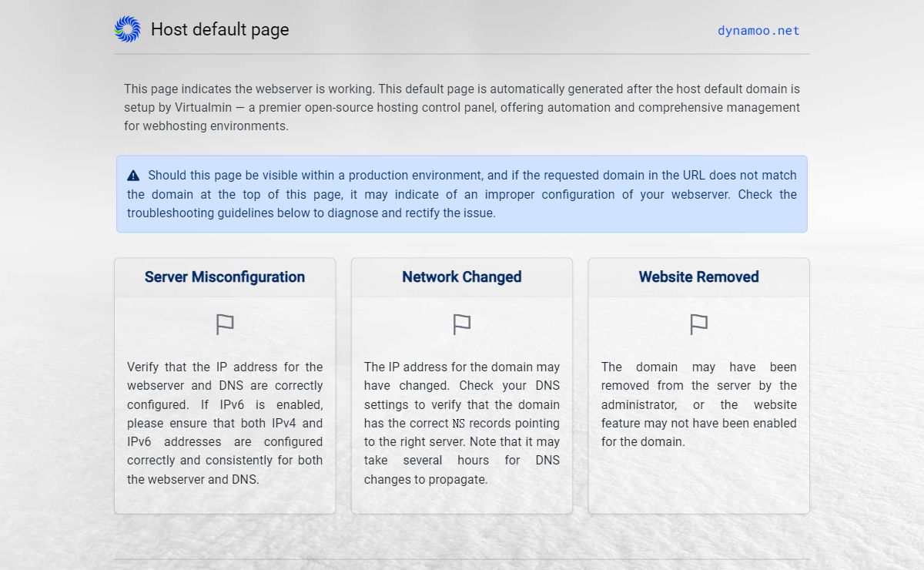Select the Server Misconfiguration heading

pyautogui.click(x=225, y=277)
